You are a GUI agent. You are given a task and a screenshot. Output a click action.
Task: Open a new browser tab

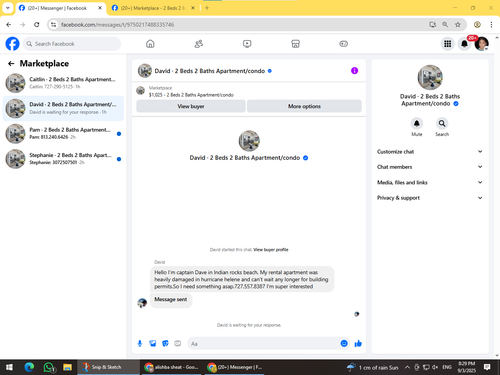pyautogui.click(x=207, y=8)
